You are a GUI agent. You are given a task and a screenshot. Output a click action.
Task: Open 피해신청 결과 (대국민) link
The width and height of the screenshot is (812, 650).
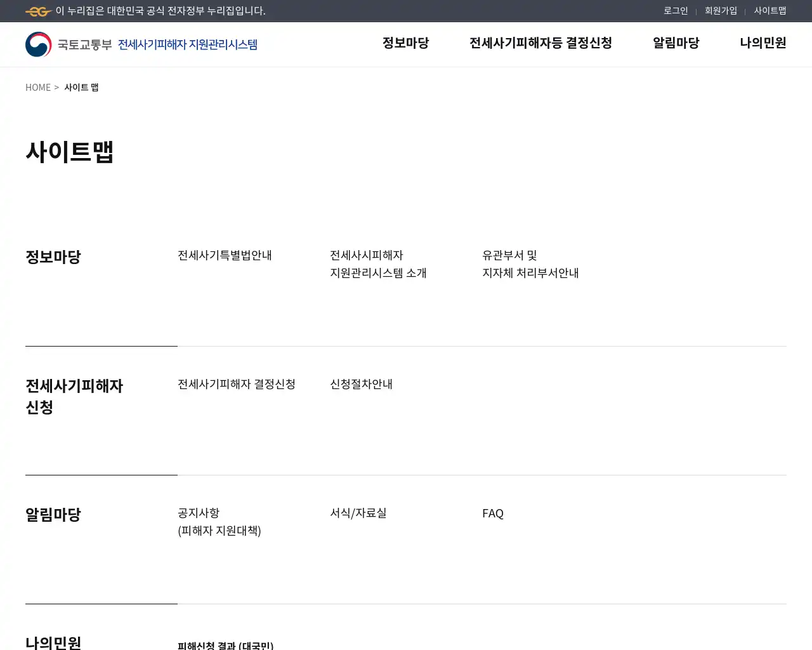[225, 645]
